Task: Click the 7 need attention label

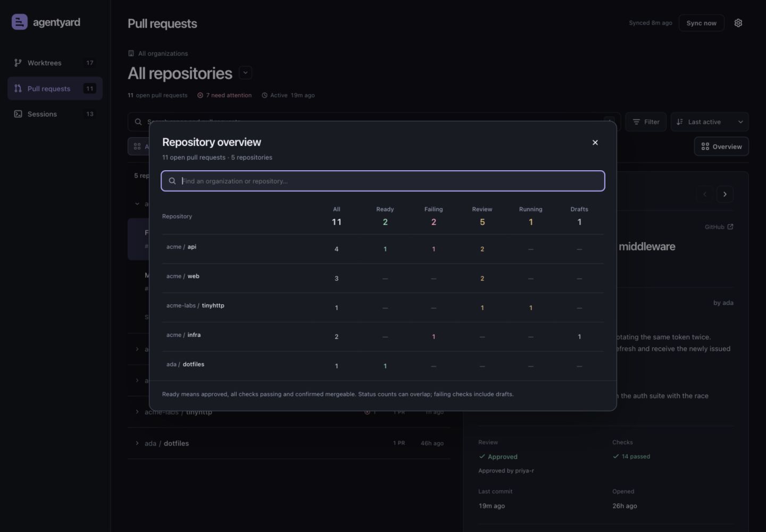Action: [229, 95]
